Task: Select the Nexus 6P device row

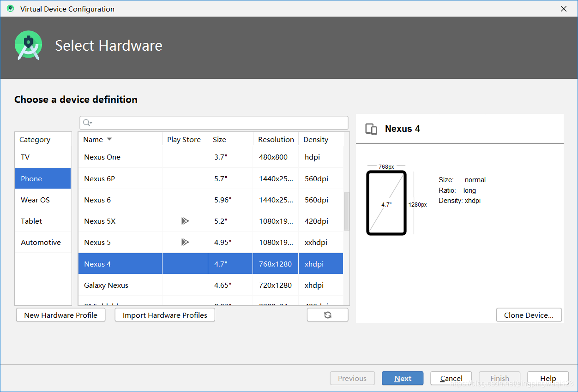Action: click(x=211, y=178)
